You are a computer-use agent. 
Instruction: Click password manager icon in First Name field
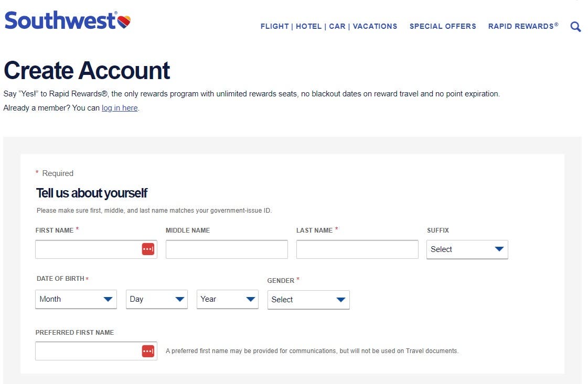[x=148, y=249]
